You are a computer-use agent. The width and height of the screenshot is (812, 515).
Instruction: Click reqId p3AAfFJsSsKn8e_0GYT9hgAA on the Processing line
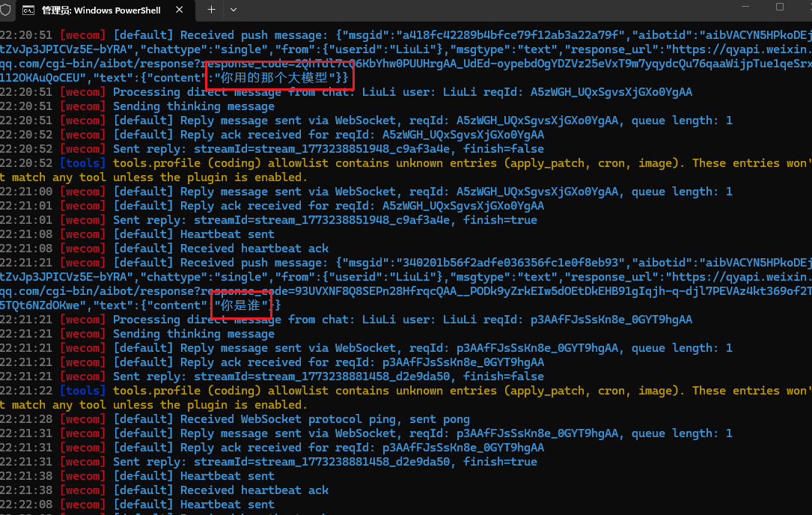(x=611, y=320)
